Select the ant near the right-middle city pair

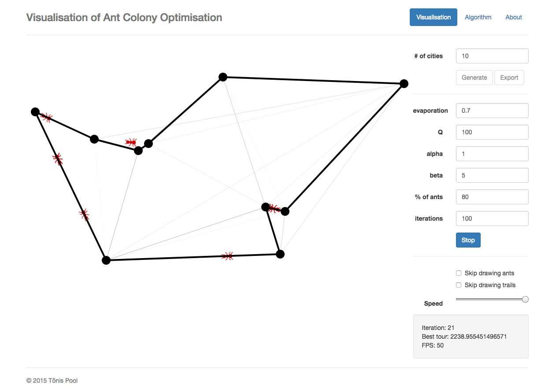275,209
